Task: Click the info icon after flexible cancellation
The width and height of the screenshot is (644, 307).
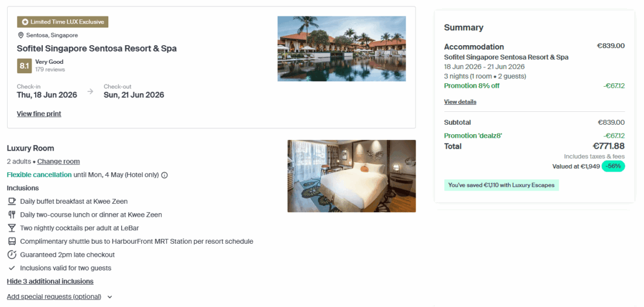Action: tap(165, 175)
